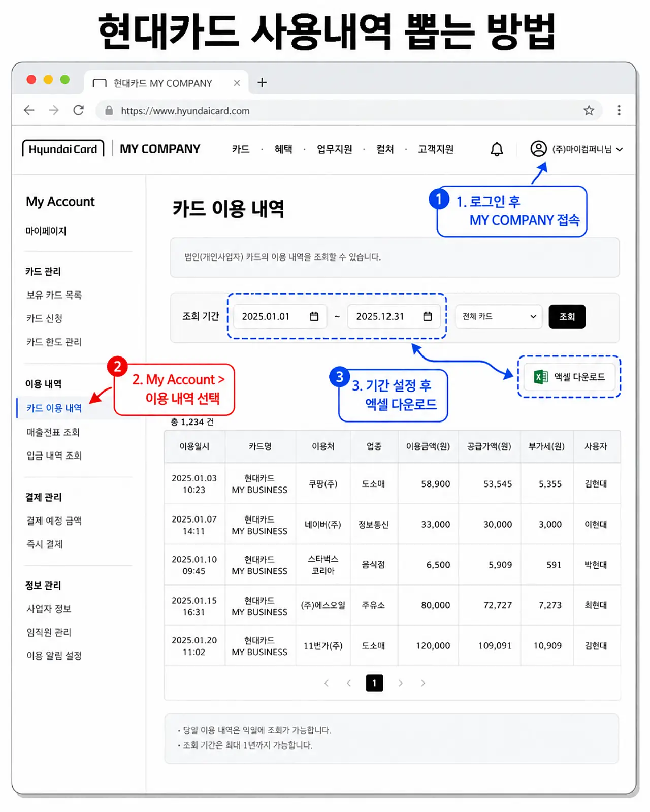650x812 pixels.
Task: Open 사업자 정보 in sidebar
Action: coord(49,609)
